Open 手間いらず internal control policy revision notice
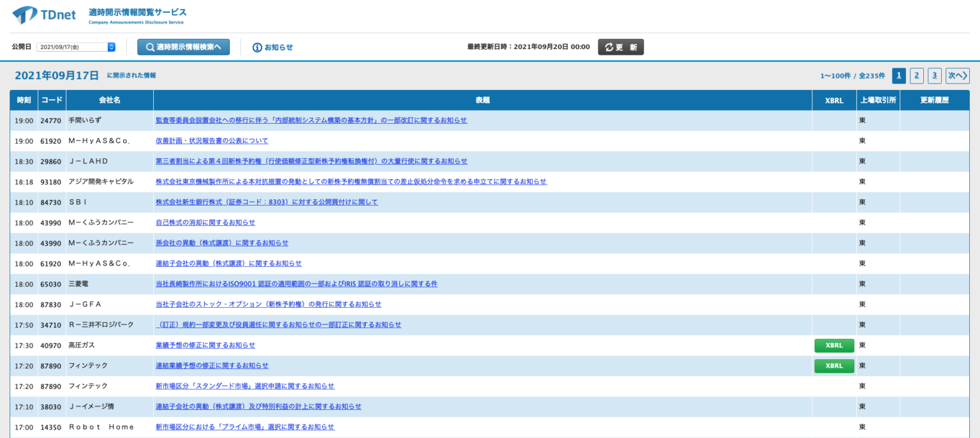The width and height of the screenshot is (980, 438). pyautogui.click(x=311, y=120)
